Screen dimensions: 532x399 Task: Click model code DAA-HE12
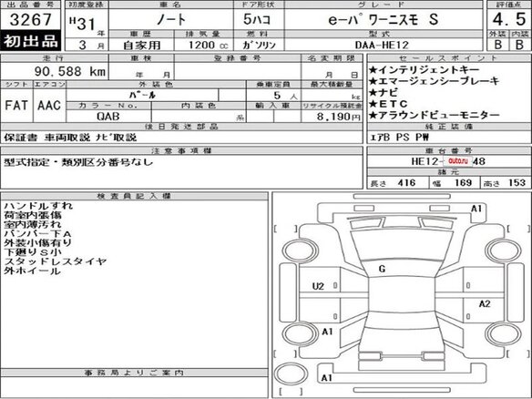(382, 45)
